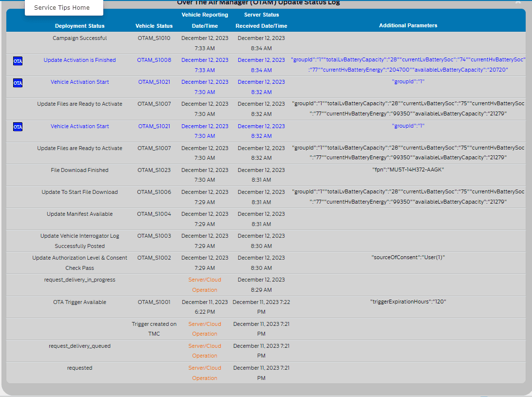532x397 pixels.
Task: Click the MU5T-14H372-AAGK fpn parameter text
Action: click(408, 170)
